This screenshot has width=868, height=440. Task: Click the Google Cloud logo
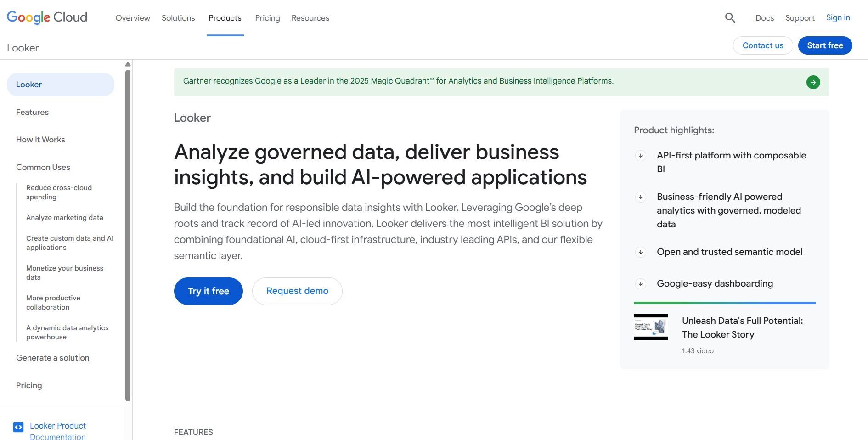[47, 17]
